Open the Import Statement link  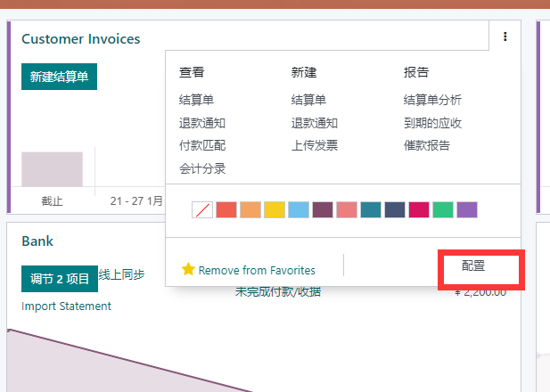[x=66, y=306]
